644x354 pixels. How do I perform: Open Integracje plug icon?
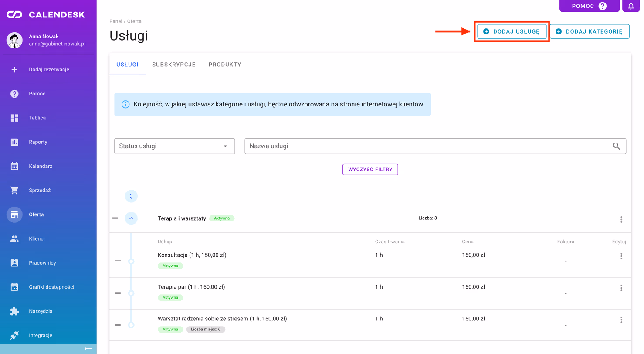coord(14,335)
